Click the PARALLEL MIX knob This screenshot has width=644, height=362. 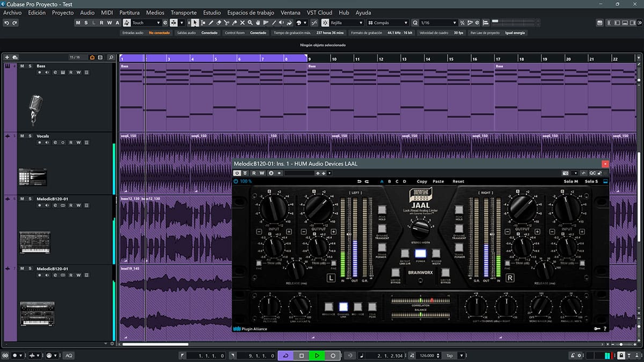(x=571, y=306)
